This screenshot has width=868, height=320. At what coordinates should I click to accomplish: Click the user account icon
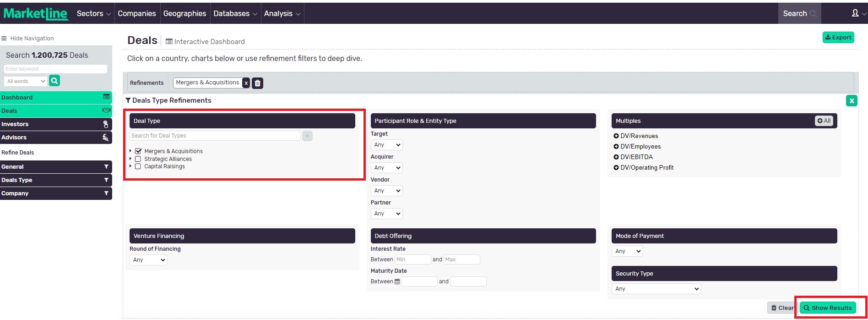[x=855, y=13]
